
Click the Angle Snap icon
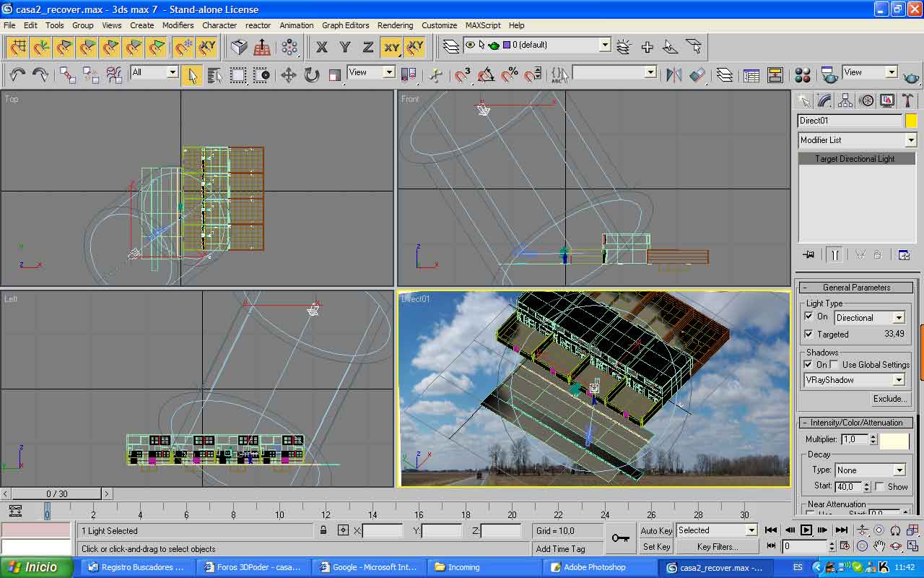[x=487, y=74]
